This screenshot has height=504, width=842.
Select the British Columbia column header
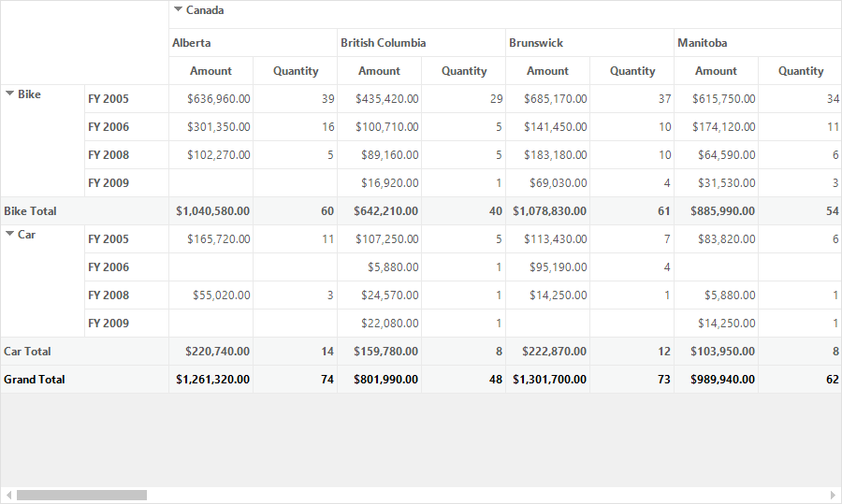coord(422,43)
